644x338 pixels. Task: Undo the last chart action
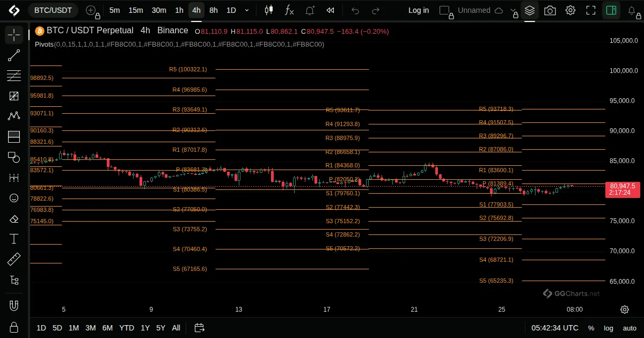pos(355,10)
